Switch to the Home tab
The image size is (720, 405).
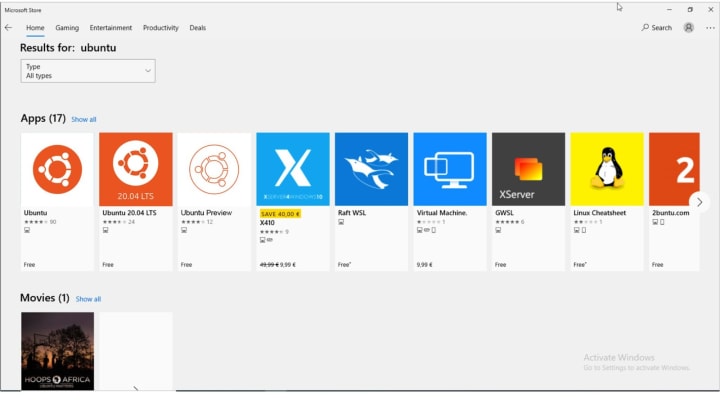(35, 28)
